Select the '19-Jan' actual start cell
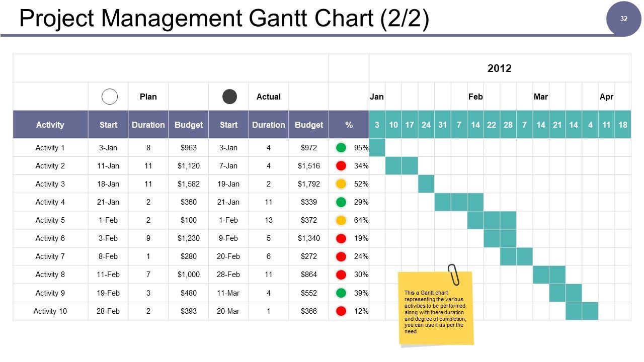Image resolution: width=644 pixels, height=362 pixels. 228,184
